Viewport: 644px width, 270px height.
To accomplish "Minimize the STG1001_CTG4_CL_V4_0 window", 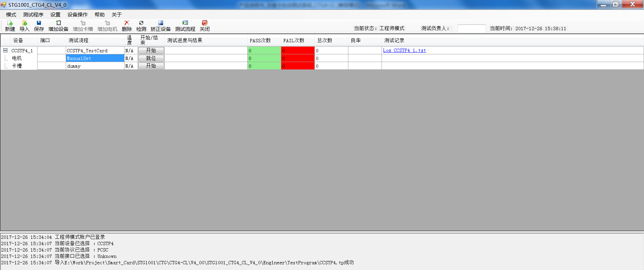I will [603, 4].
